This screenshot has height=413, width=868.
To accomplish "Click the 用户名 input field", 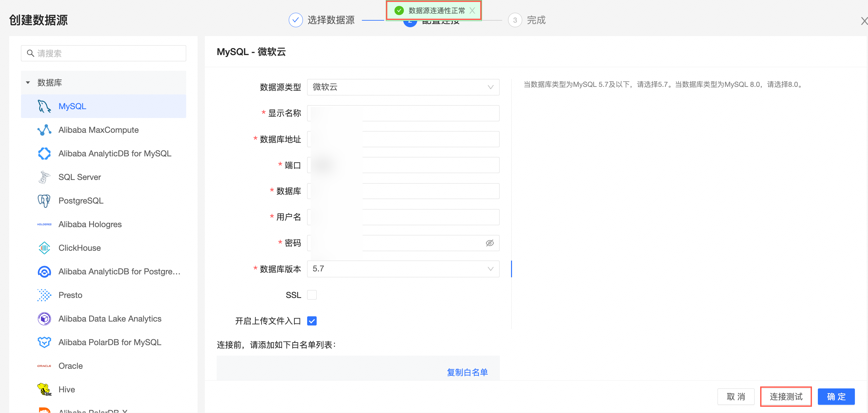I will tap(403, 217).
